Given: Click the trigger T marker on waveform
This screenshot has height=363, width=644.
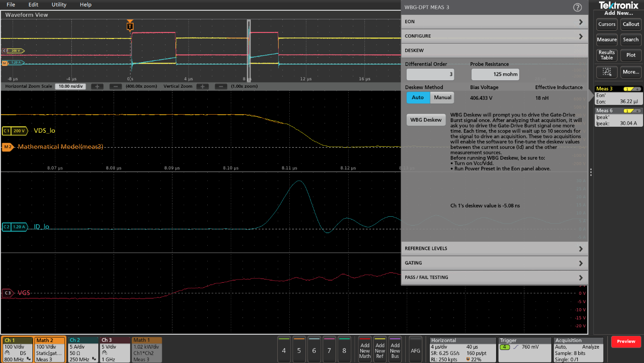Looking at the screenshot, I should point(130,26).
